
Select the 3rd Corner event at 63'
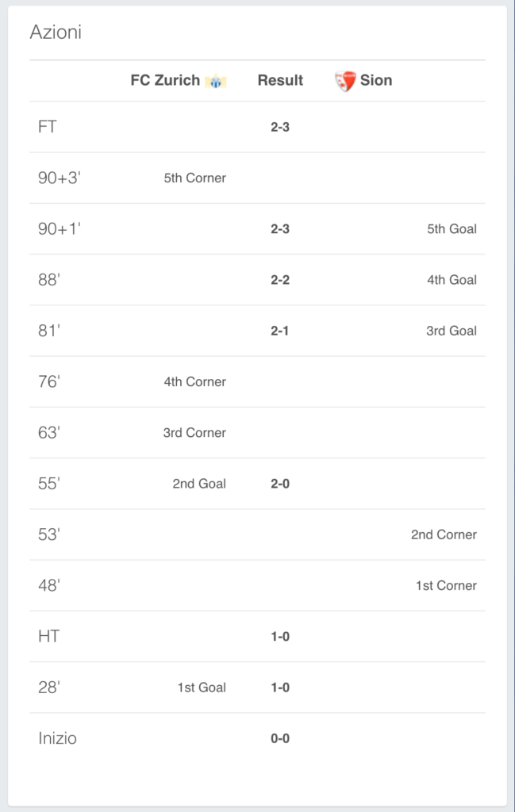[x=194, y=432]
